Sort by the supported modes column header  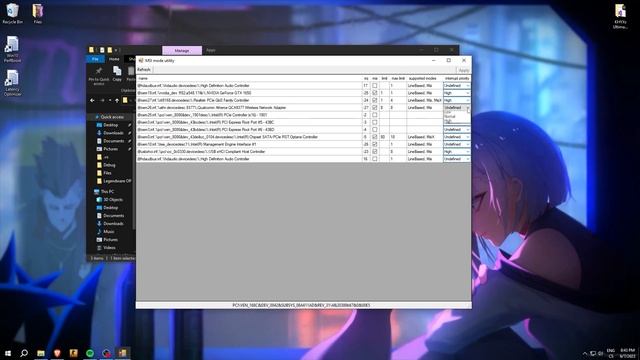pos(423,78)
